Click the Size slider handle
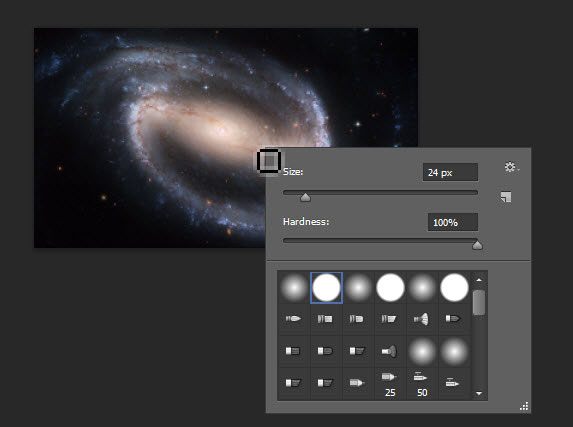Viewport: 573px width, 427px height. pos(306,198)
